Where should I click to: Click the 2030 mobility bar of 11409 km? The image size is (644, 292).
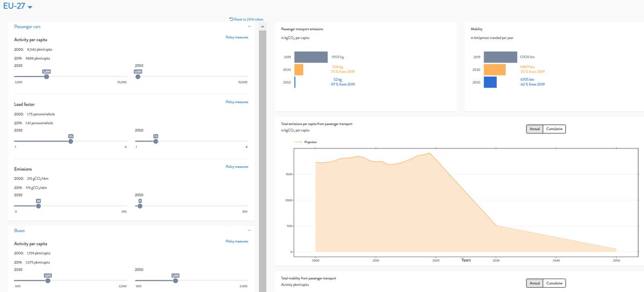tap(494, 70)
